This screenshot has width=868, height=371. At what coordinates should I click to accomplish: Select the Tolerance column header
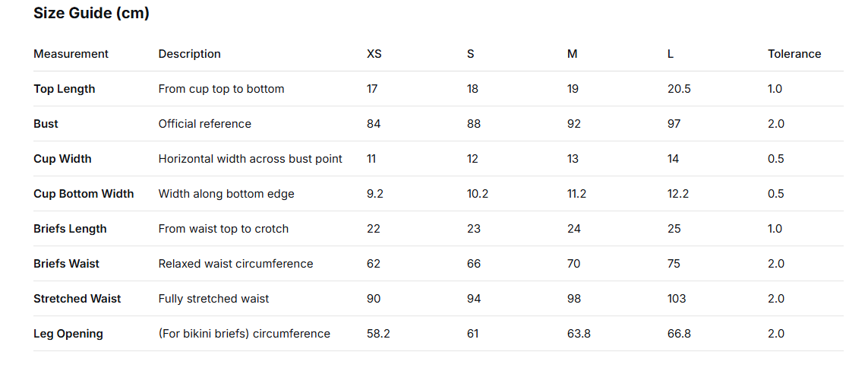coord(794,54)
